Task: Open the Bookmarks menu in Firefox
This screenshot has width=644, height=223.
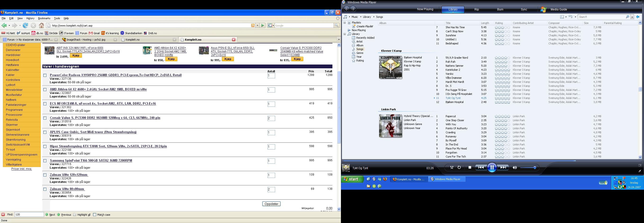Action: [44, 18]
